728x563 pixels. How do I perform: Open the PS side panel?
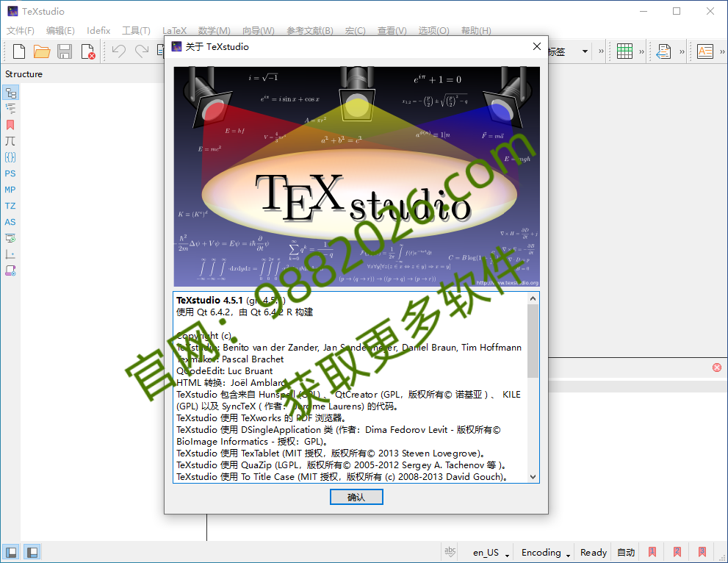coord(10,173)
